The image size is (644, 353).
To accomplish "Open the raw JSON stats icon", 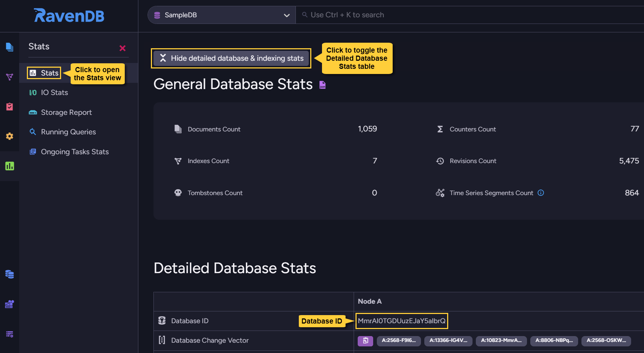I will (322, 85).
